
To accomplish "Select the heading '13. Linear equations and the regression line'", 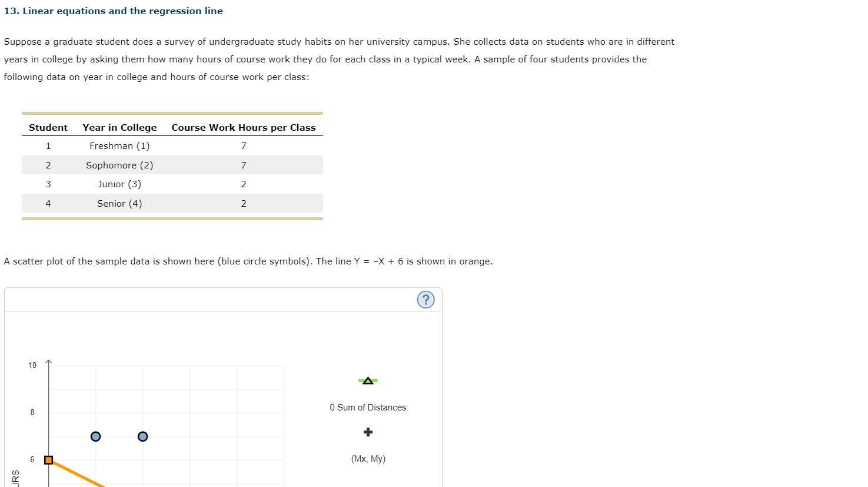I will (x=114, y=11).
